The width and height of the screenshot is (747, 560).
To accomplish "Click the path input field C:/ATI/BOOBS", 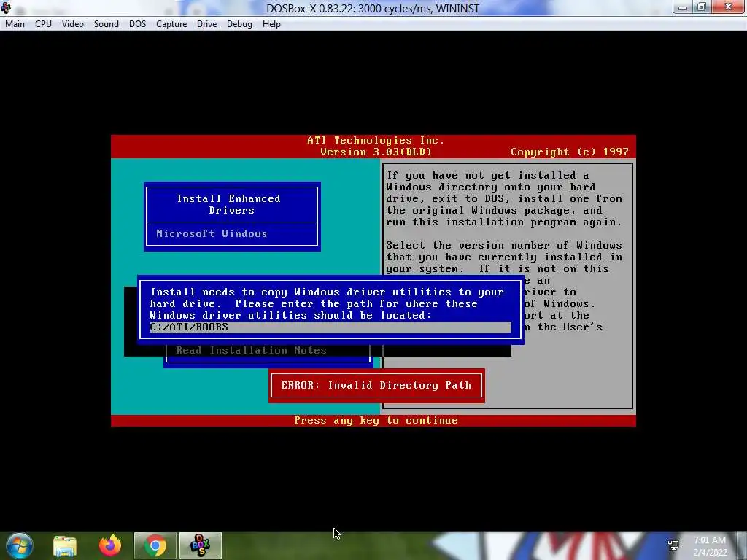I will click(x=330, y=327).
